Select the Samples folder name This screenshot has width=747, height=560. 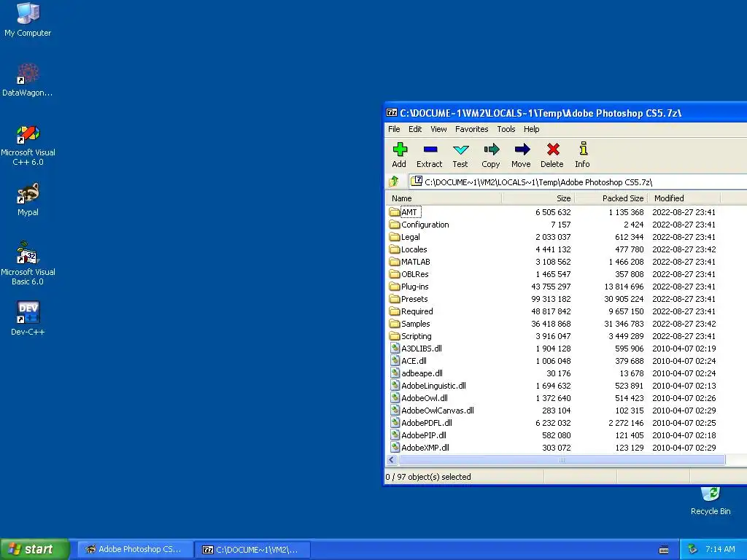coord(415,323)
